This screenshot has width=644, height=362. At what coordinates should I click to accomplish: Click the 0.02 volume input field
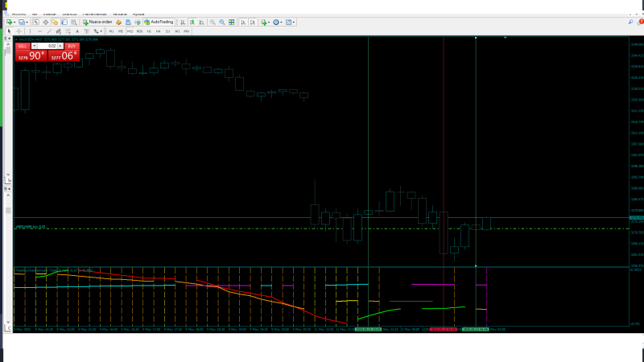pos(47,46)
